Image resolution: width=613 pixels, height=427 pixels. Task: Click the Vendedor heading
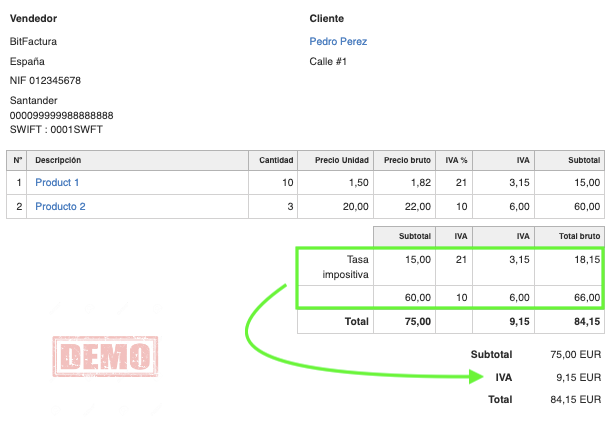tap(33, 19)
